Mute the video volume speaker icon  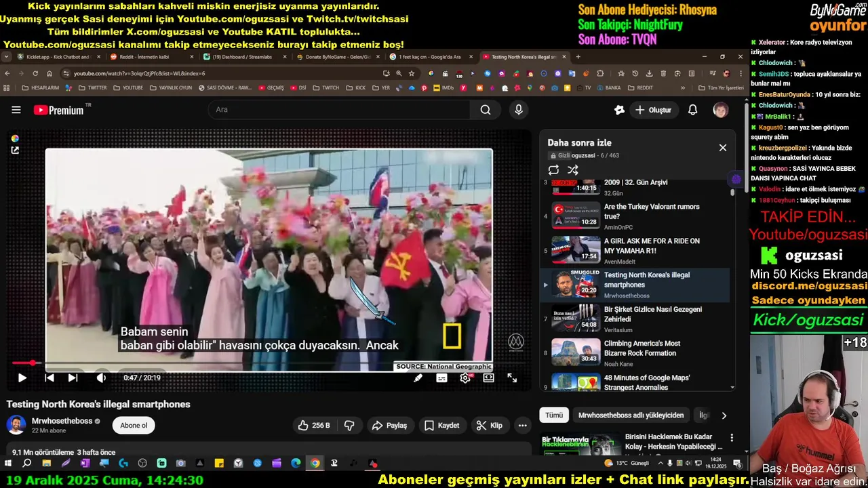click(x=101, y=378)
